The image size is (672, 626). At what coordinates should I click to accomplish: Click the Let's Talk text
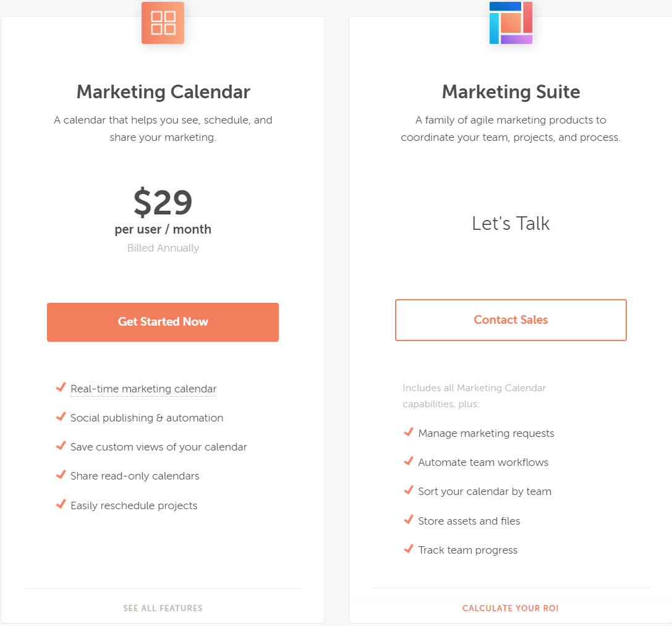pyautogui.click(x=511, y=223)
